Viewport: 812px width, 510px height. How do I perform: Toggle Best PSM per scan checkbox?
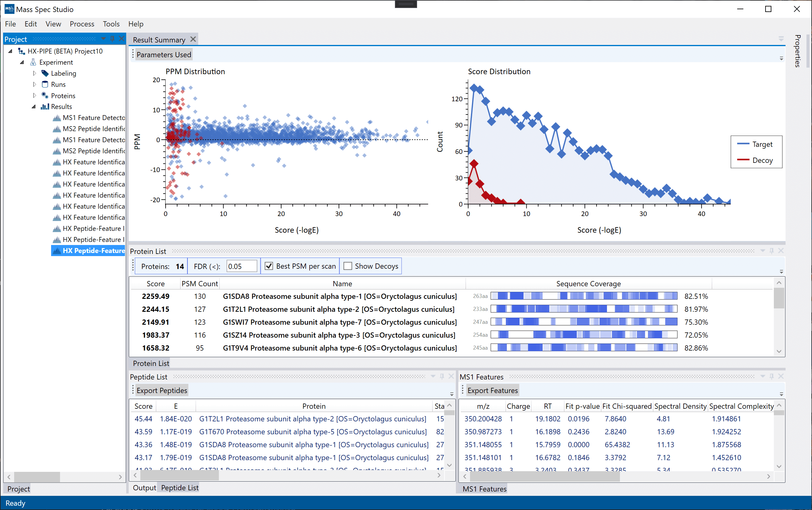click(x=269, y=266)
